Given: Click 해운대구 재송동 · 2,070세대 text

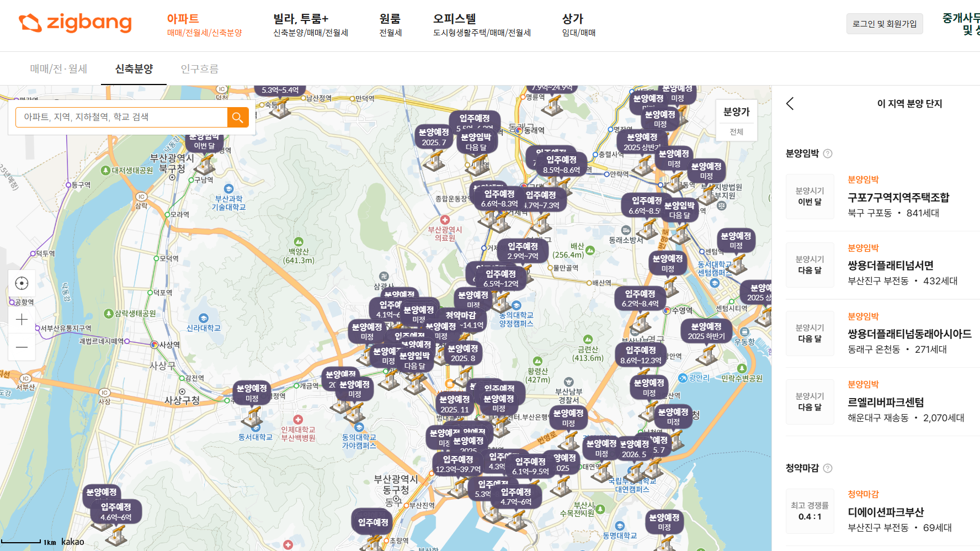Looking at the screenshot, I should point(906,418).
